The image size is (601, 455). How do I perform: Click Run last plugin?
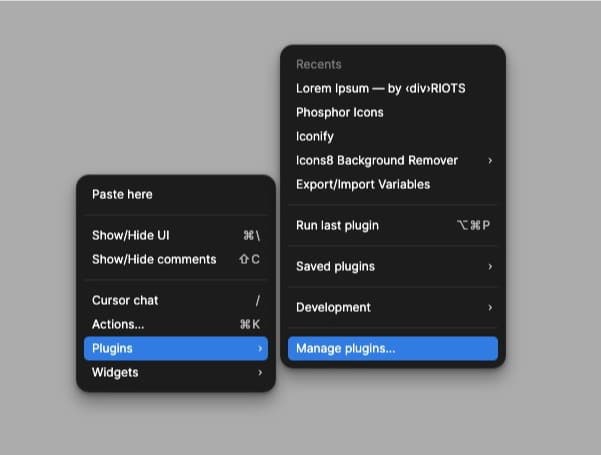coord(393,225)
